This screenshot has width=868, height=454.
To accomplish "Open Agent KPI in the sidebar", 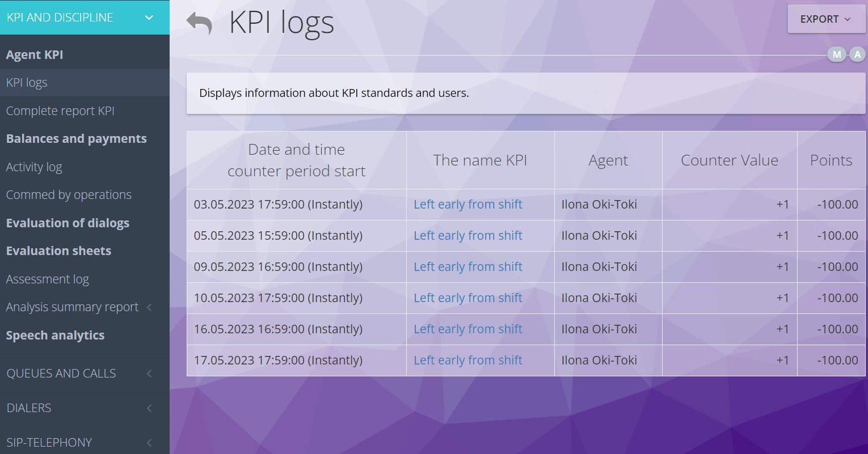I will (x=35, y=55).
